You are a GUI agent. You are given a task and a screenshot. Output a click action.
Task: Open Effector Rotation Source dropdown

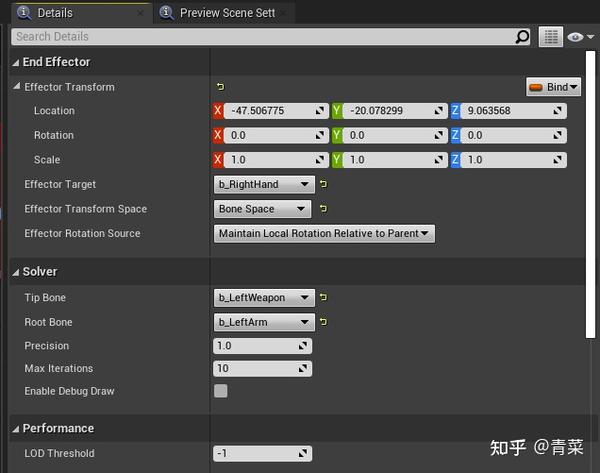point(324,234)
